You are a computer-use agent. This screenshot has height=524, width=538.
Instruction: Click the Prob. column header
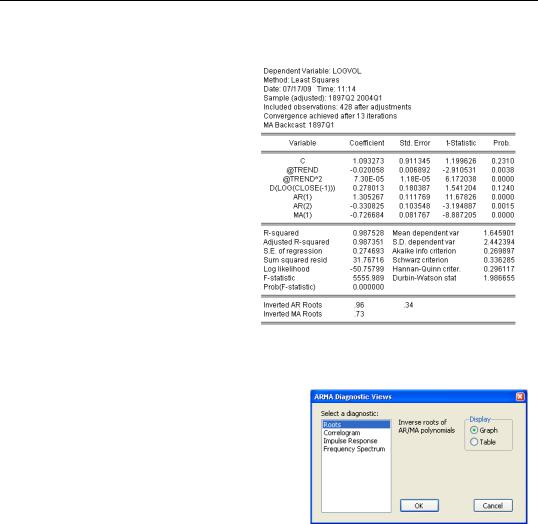(x=501, y=143)
